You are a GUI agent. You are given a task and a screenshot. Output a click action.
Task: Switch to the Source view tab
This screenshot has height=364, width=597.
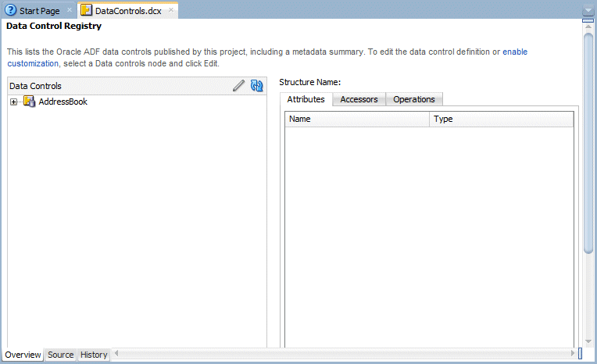tap(60, 355)
